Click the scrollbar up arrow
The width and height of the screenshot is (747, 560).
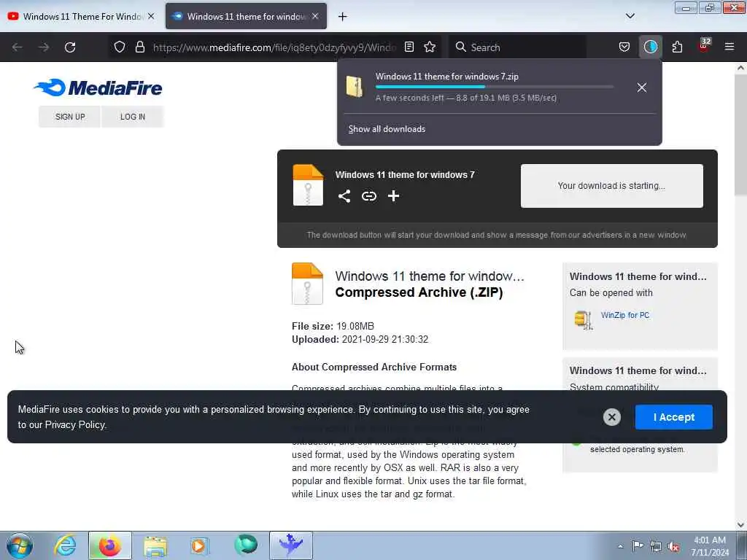(740, 68)
